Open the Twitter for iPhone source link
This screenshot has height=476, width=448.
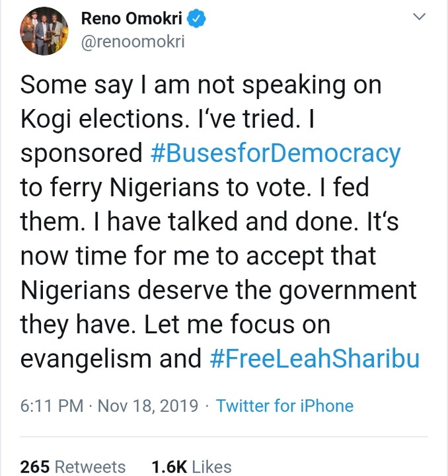coord(285,405)
